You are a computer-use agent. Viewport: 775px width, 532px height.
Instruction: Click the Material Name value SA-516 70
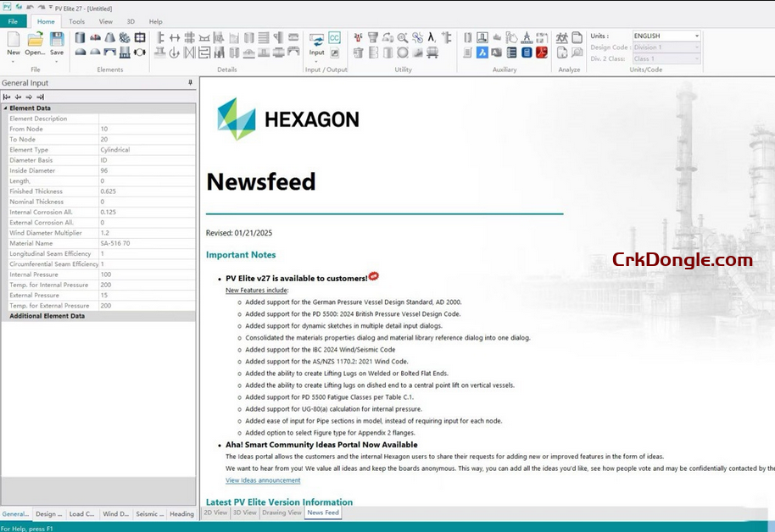click(147, 243)
